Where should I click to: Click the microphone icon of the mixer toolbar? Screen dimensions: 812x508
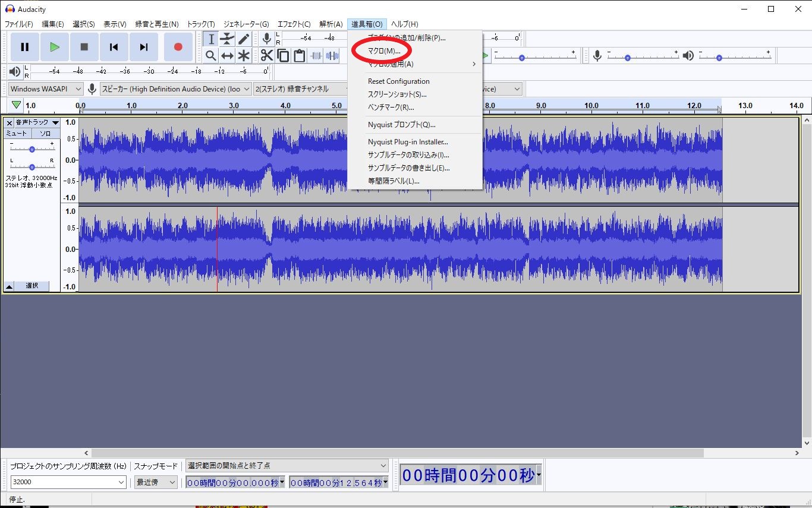[x=597, y=56]
